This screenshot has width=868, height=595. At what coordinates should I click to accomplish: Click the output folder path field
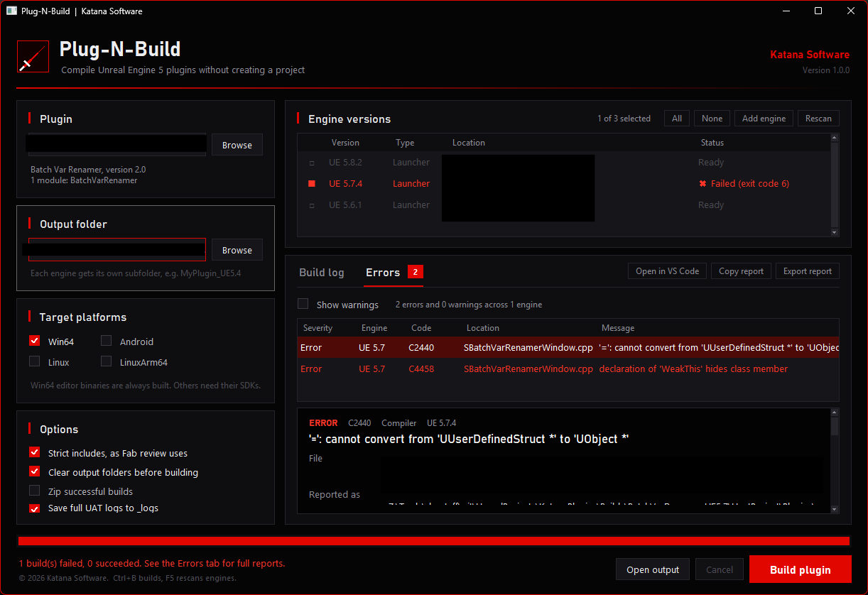click(x=117, y=250)
